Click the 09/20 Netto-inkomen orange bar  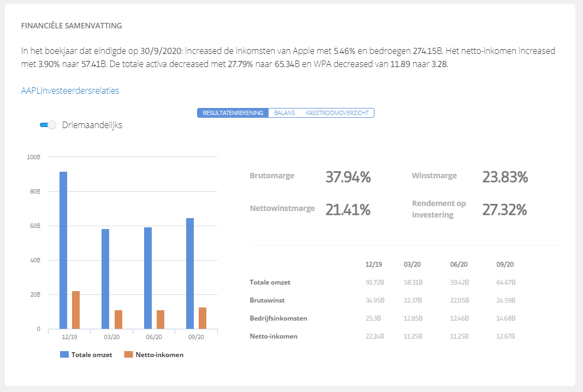point(203,318)
